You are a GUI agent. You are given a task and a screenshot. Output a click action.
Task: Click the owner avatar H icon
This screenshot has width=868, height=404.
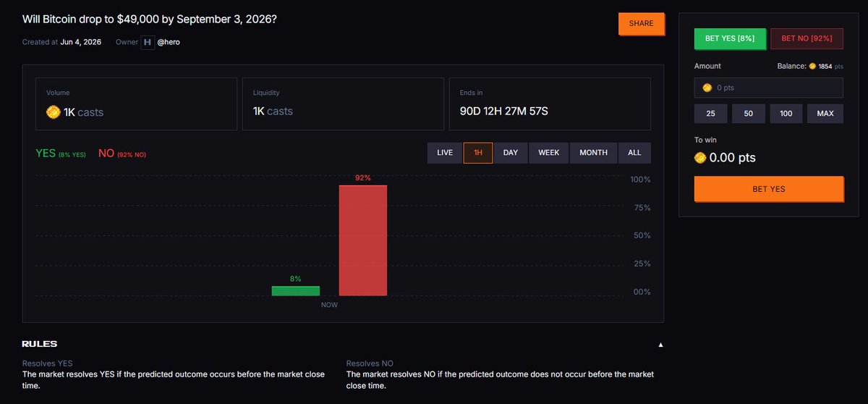[x=148, y=42]
